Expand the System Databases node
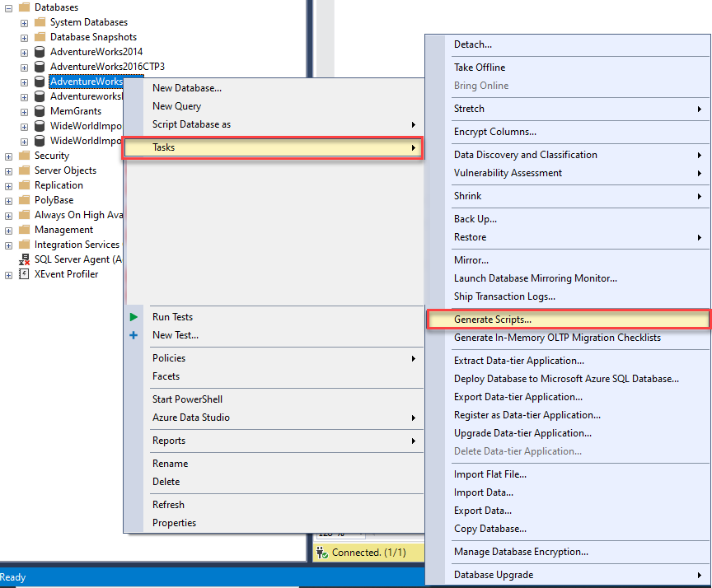Viewport: 712px width, 588px height. click(25, 23)
